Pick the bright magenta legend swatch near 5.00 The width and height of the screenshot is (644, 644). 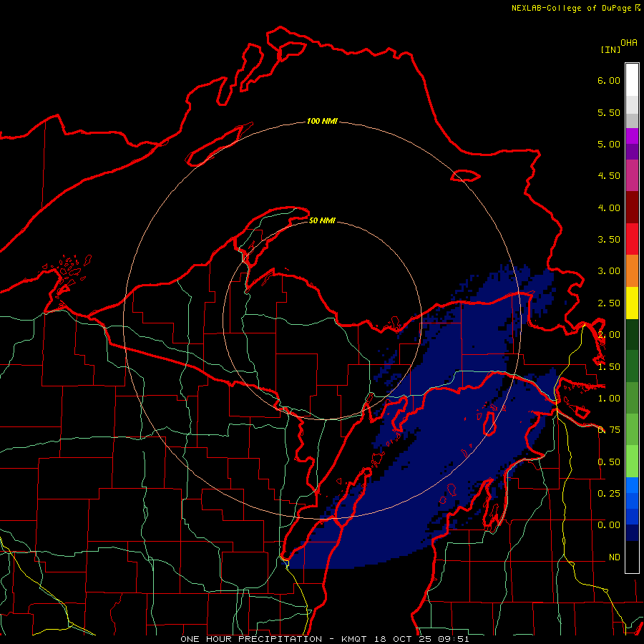coord(632,136)
